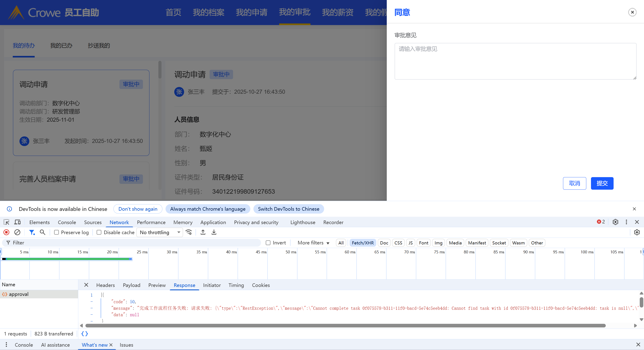
Task: Clear the network log
Action: pyautogui.click(x=17, y=232)
